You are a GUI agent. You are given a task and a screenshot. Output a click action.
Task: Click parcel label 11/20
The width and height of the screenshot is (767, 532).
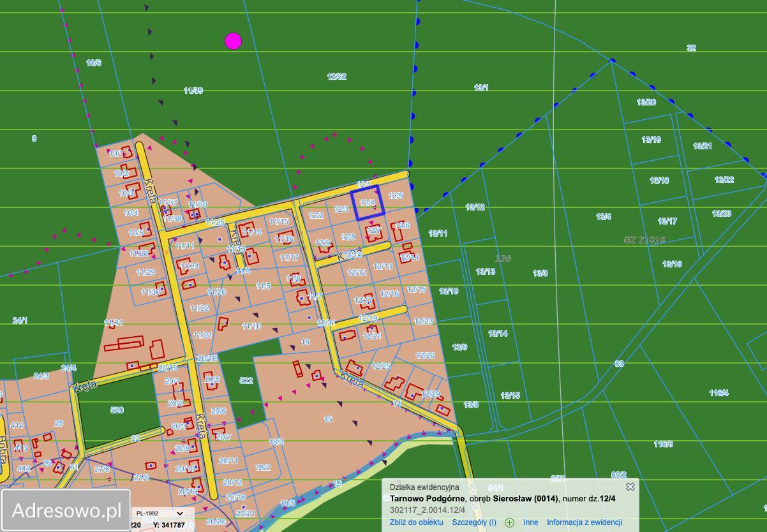(216, 292)
